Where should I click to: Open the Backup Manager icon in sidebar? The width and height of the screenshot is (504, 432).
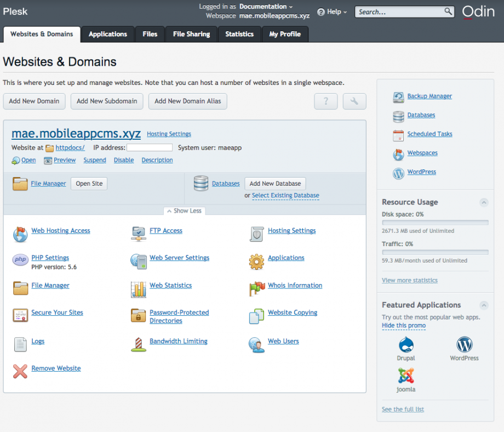tap(398, 97)
